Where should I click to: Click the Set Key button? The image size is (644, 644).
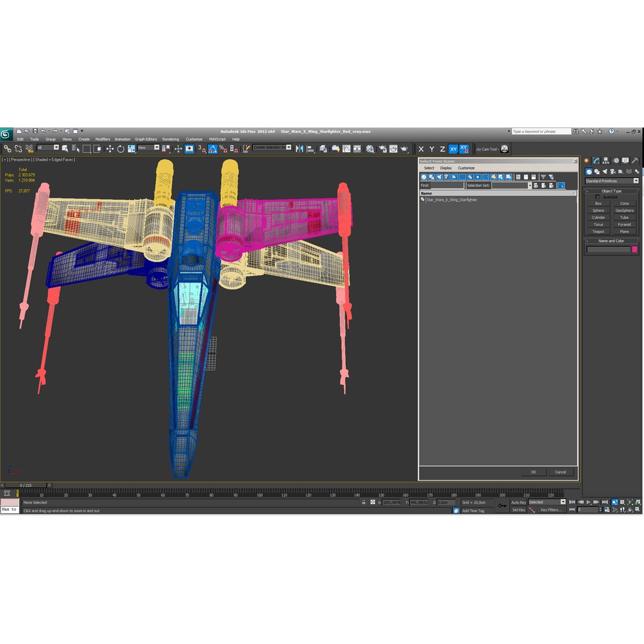[518, 510]
